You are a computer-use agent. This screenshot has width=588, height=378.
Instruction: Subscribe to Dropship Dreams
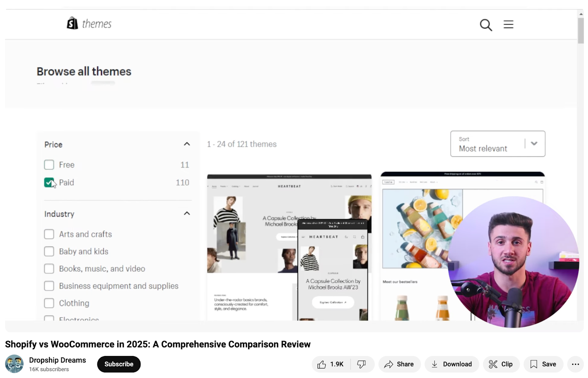coord(118,364)
